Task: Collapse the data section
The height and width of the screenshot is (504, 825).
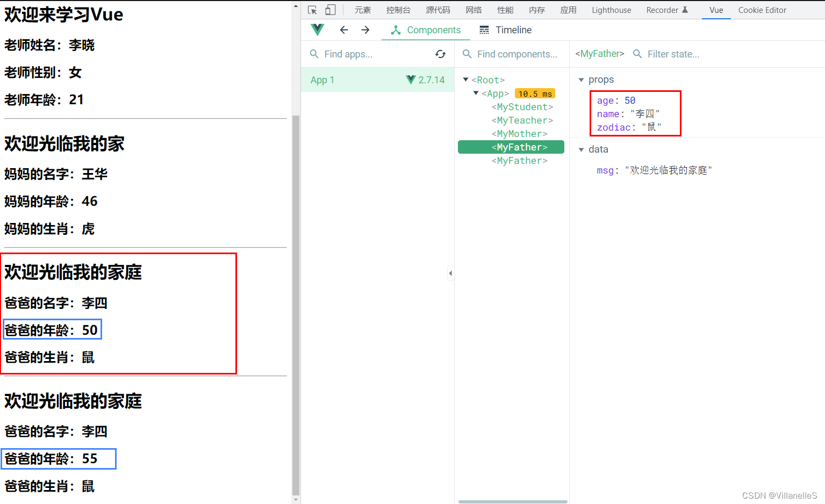Action: coord(581,149)
